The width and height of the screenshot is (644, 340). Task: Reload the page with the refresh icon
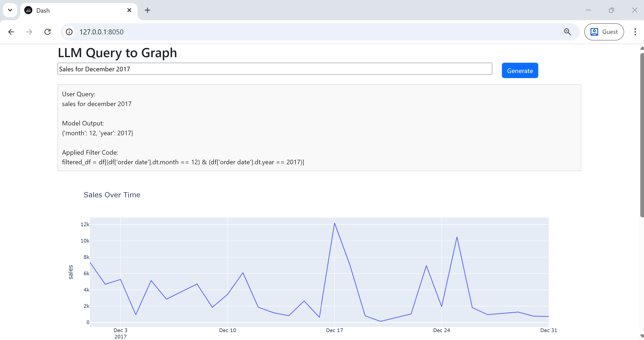pyautogui.click(x=47, y=32)
